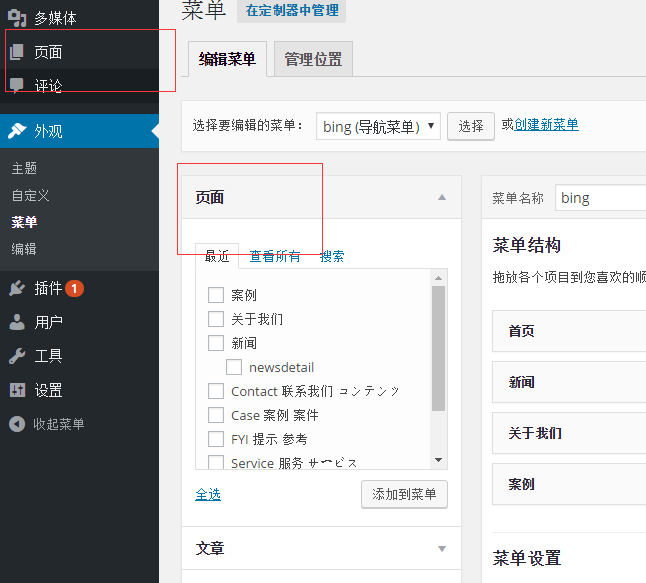Click the 添加到菜单 button
This screenshot has height=583, width=646.
(404, 494)
